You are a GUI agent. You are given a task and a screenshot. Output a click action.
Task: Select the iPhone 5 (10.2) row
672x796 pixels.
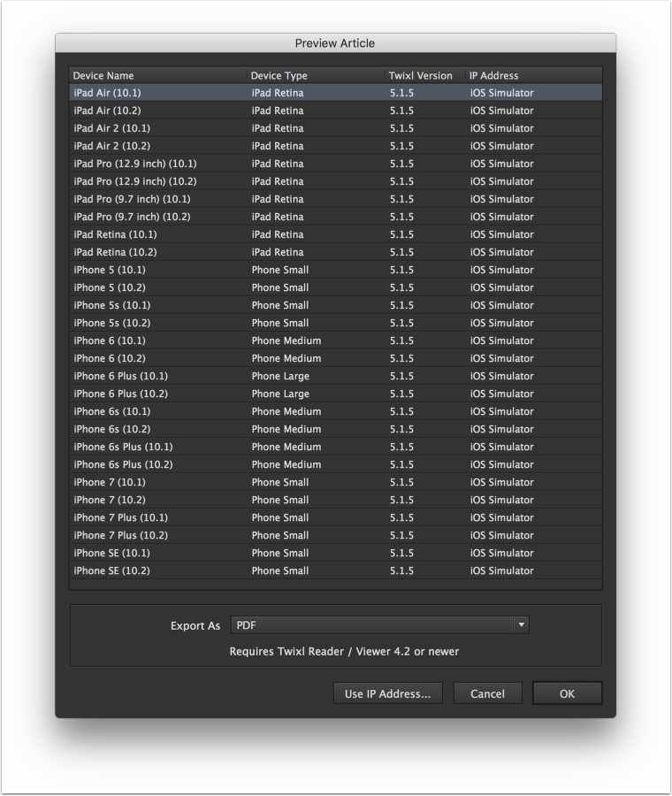pyautogui.click(x=335, y=287)
